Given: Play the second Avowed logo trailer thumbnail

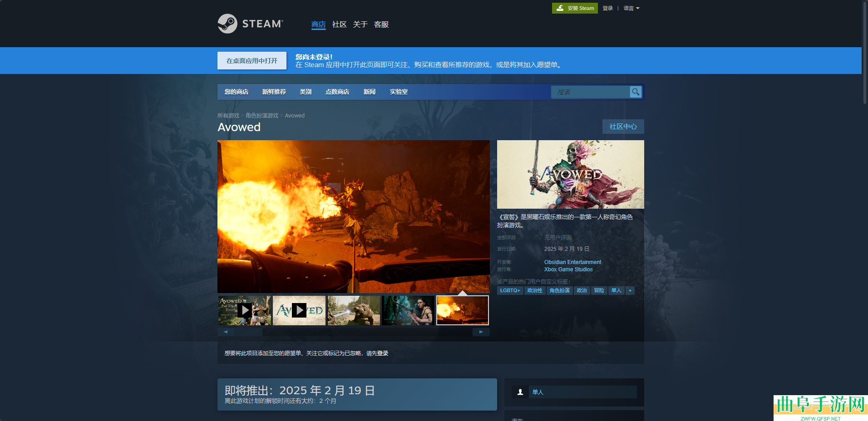Looking at the screenshot, I should click(x=299, y=310).
